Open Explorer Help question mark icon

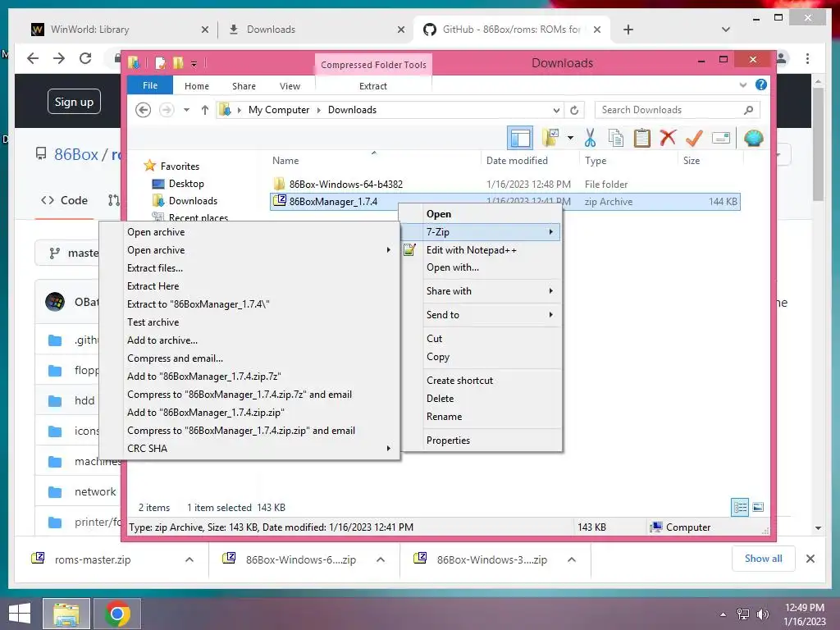click(x=760, y=84)
